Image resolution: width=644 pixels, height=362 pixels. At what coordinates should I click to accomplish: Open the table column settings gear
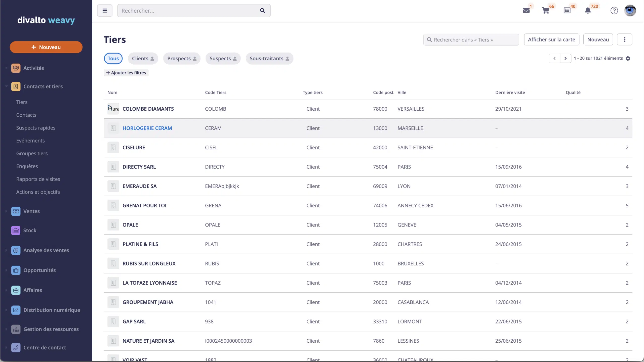pyautogui.click(x=628, y=58)
